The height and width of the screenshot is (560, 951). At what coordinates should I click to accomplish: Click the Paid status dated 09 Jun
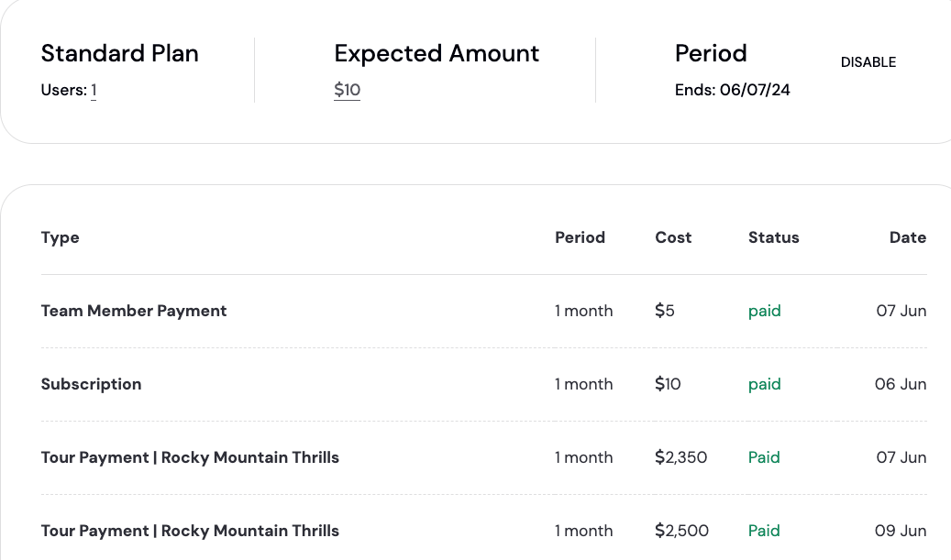click(x=764, y=531)
